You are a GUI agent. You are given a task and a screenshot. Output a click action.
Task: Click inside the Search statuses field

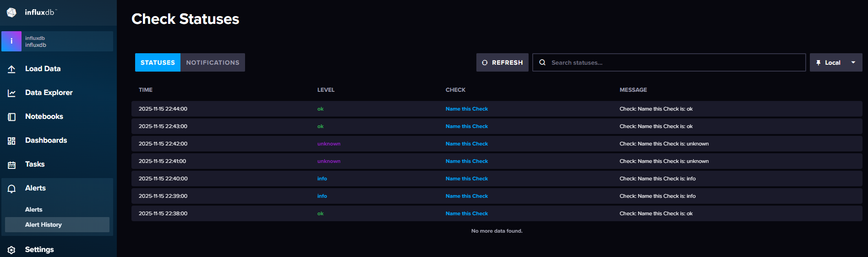[673, 62]
